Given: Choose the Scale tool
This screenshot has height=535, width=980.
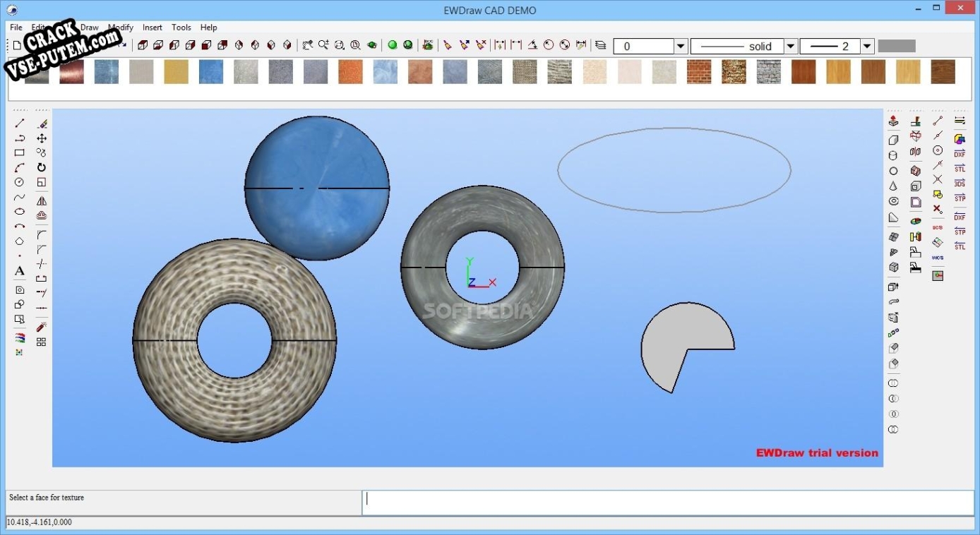Looking at the screenshot, I should coord(42,182).
